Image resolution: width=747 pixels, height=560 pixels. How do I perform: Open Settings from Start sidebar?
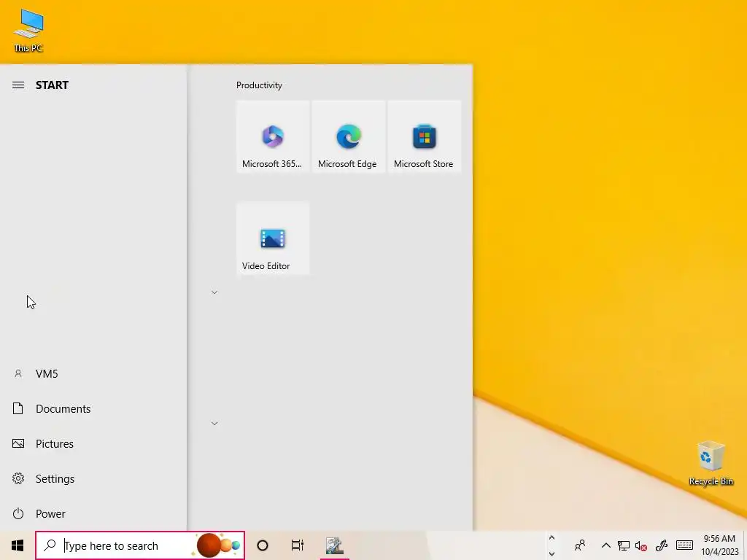93,478
